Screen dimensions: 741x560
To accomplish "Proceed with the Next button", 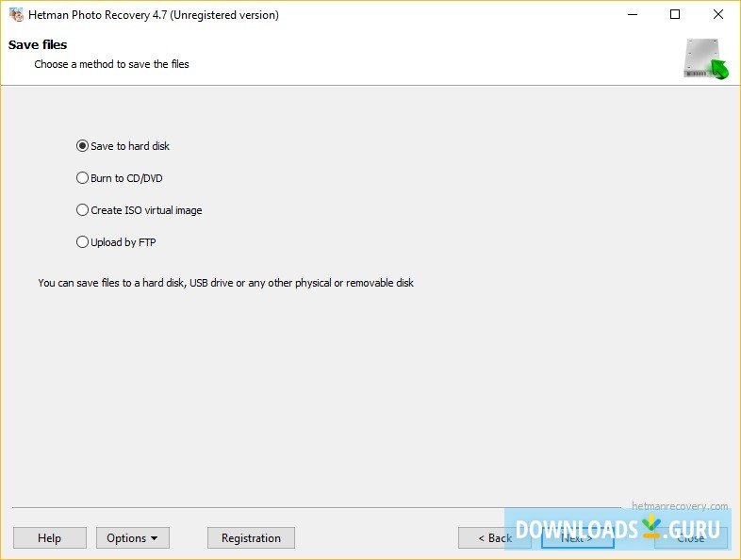I will coord(578,537).
